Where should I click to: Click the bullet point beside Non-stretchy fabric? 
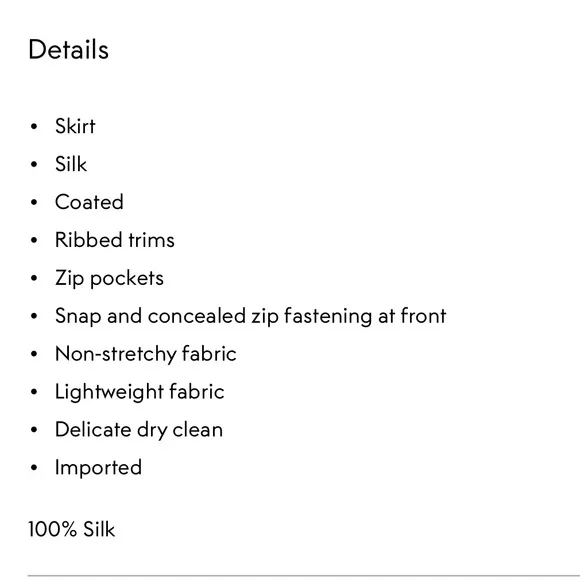34,354
